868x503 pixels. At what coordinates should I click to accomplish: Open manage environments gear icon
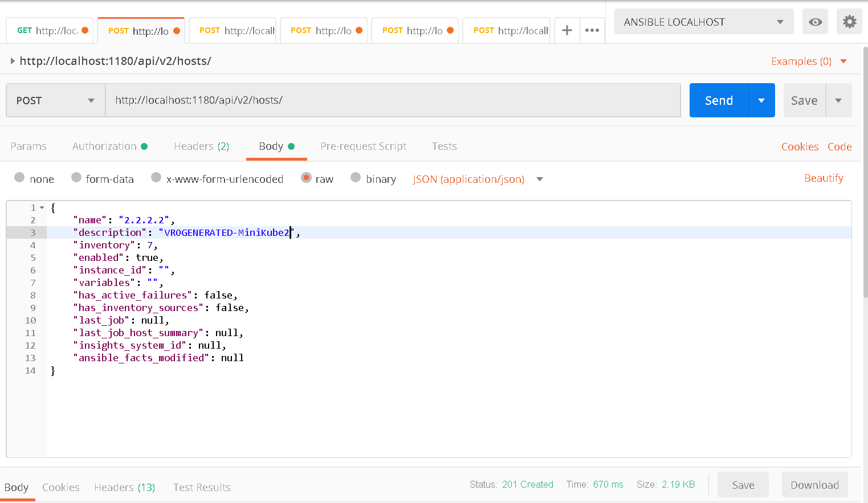tap(849, 22)
